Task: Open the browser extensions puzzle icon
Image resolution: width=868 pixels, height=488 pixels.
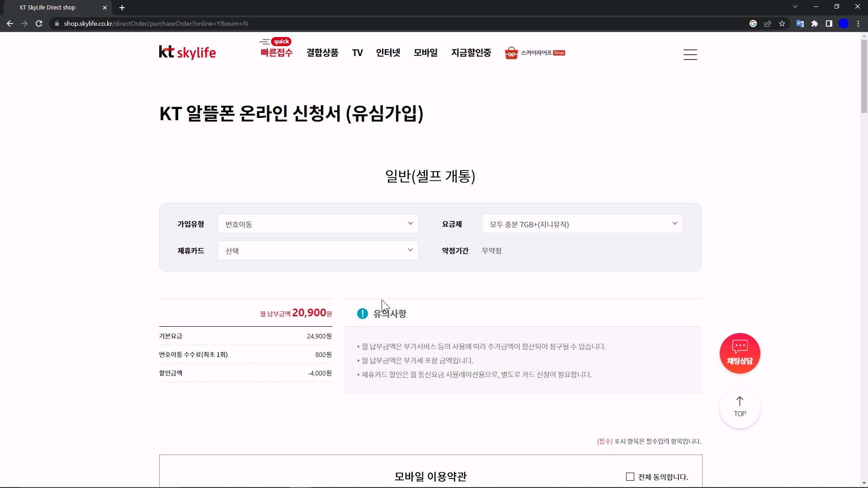Action: [x=815, y=23]
